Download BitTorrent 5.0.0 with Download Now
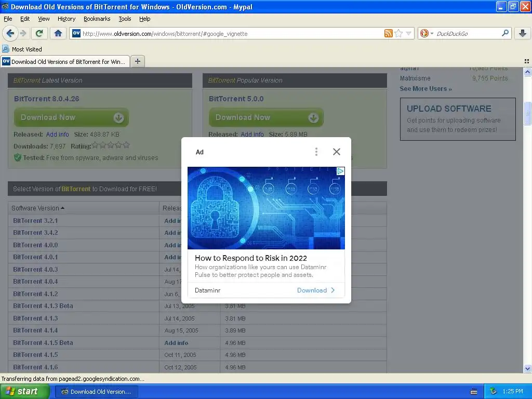The height and width of the screenshot is (399, 532). coord(266,117)
